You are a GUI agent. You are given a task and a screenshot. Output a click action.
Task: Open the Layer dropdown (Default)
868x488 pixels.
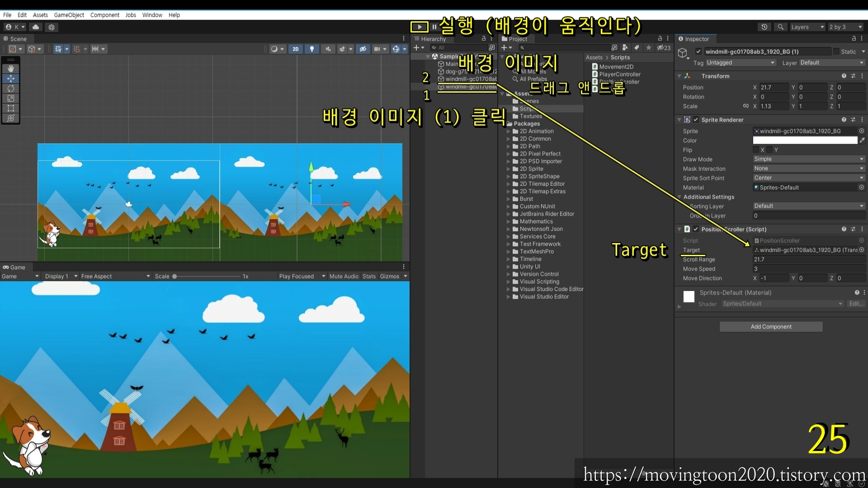pyautogui.click(x=832, y=63)
